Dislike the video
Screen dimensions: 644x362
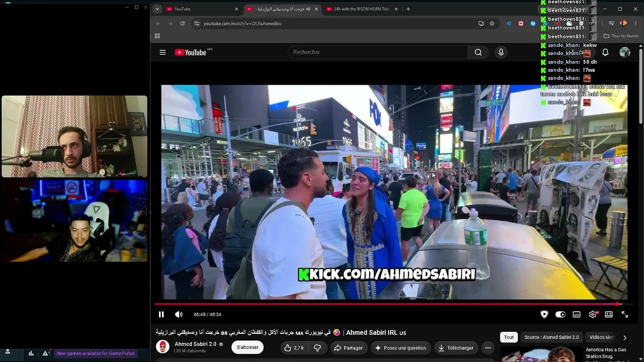317,348
